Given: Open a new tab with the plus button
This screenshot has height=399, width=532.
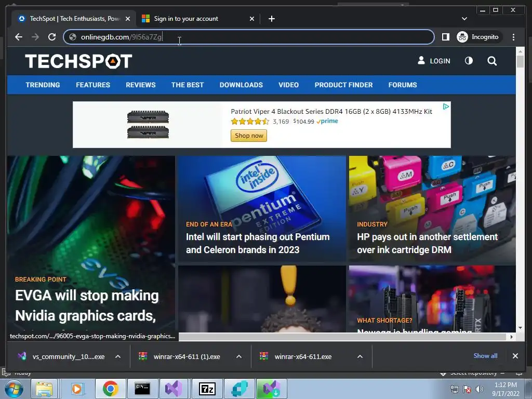Looking at the screenshot, I should (271, 19).
